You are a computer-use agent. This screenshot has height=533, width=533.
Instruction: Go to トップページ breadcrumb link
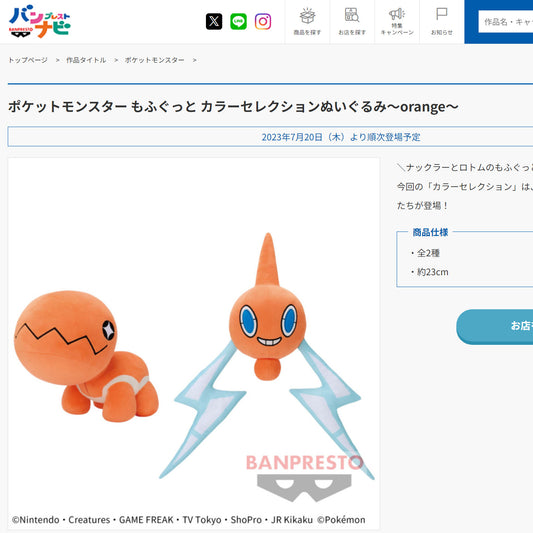(28, 60)
